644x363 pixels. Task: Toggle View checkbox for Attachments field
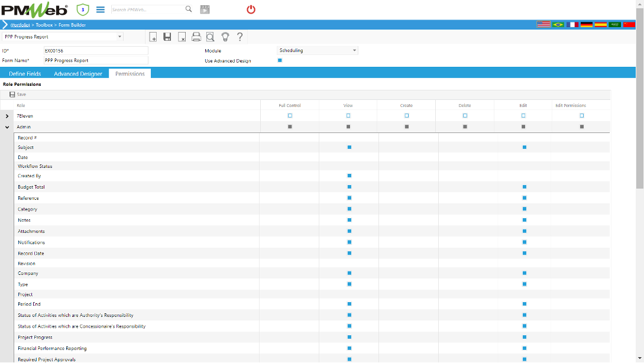(349, 231)
